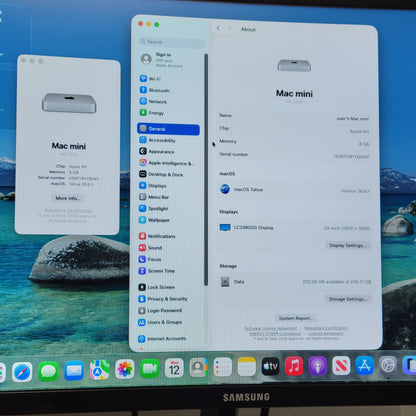Open Mail from the Dock
This screenshot has width=416, height=416.
click(74, 370)
